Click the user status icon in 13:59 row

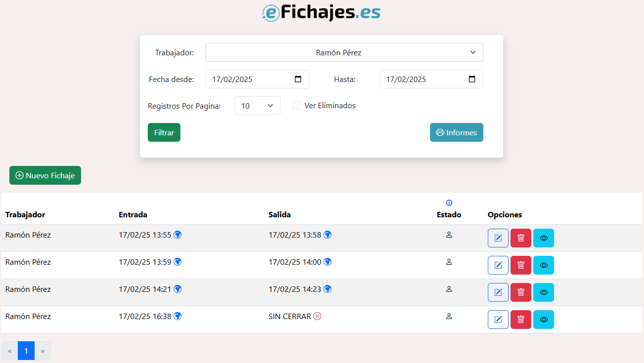click(x=449, y=262)
